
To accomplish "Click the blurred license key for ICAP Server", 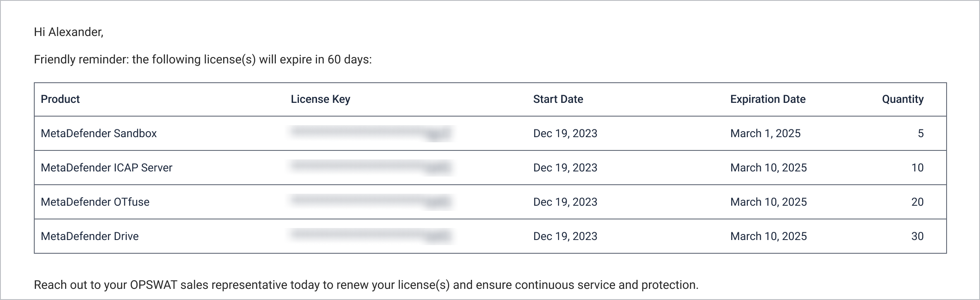I will click(371, 167).
